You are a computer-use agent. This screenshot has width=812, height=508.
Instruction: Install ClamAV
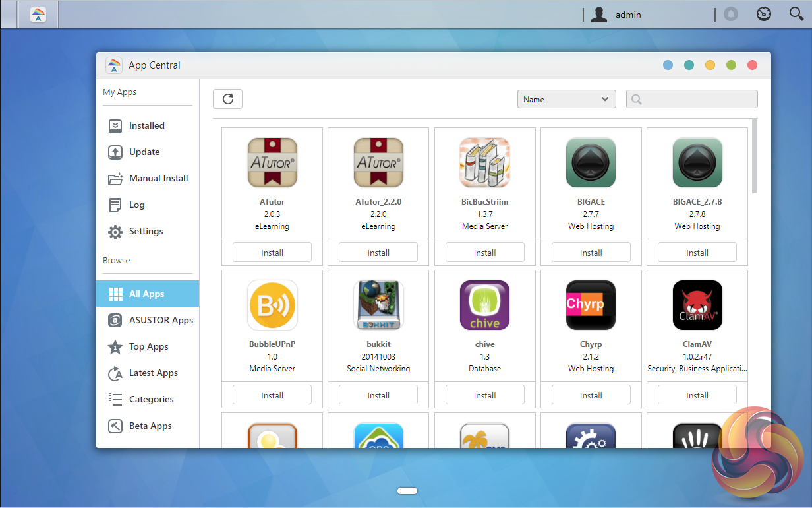tap(697, 395)
